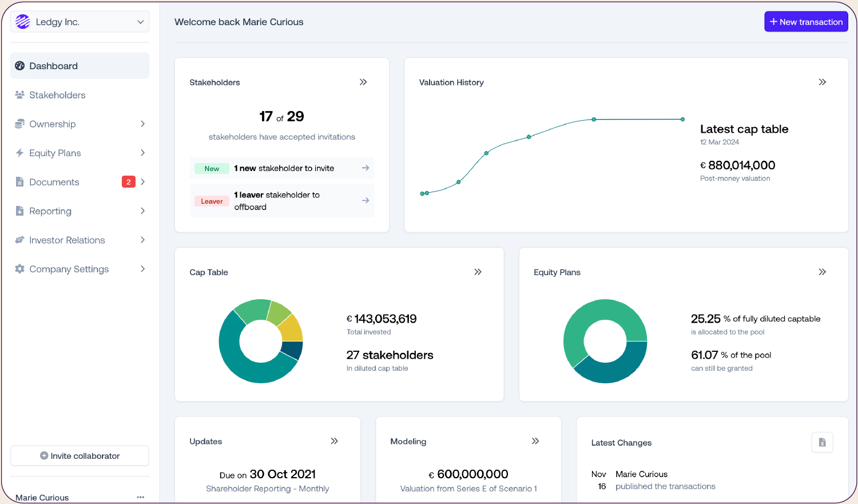Open the leaver stakeholder to offboard row
Screen dimensions: 858x504
282,201
